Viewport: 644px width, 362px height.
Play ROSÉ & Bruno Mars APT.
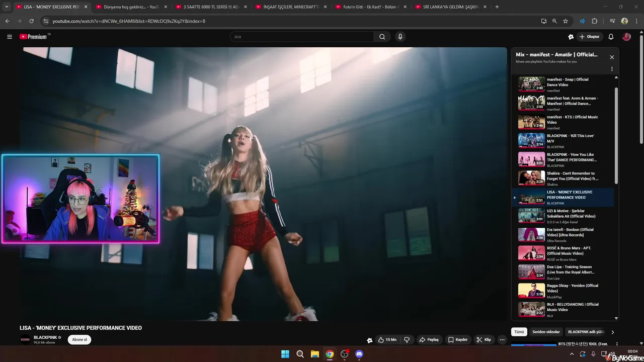(563, 253)
